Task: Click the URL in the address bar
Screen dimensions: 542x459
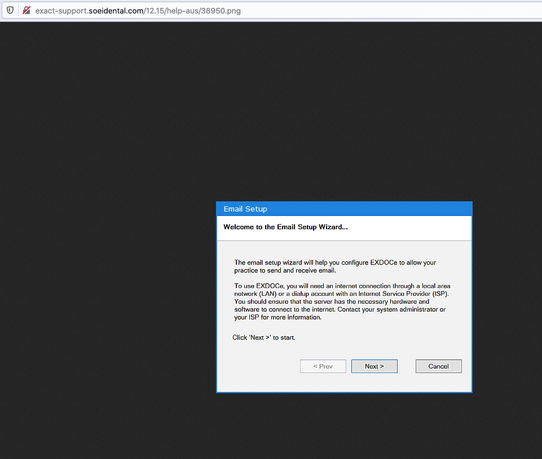Action: [x=138, y=11]
